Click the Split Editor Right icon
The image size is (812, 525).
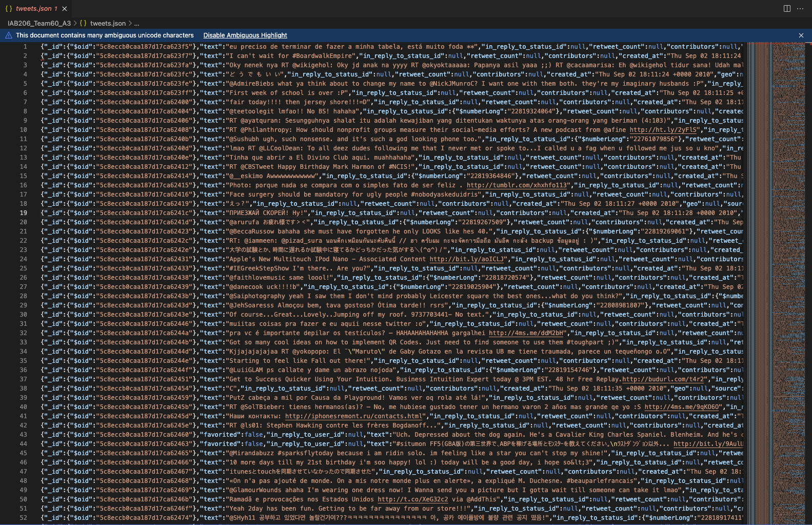[x=787, y=8]
